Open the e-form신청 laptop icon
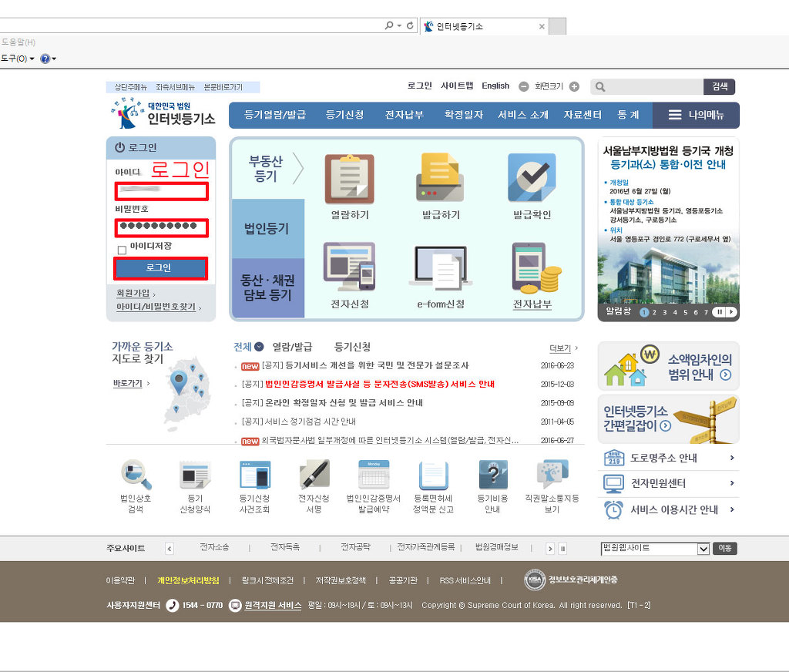Screen dimensions: 789x672 pyautogui.click(x=441, y=267)
